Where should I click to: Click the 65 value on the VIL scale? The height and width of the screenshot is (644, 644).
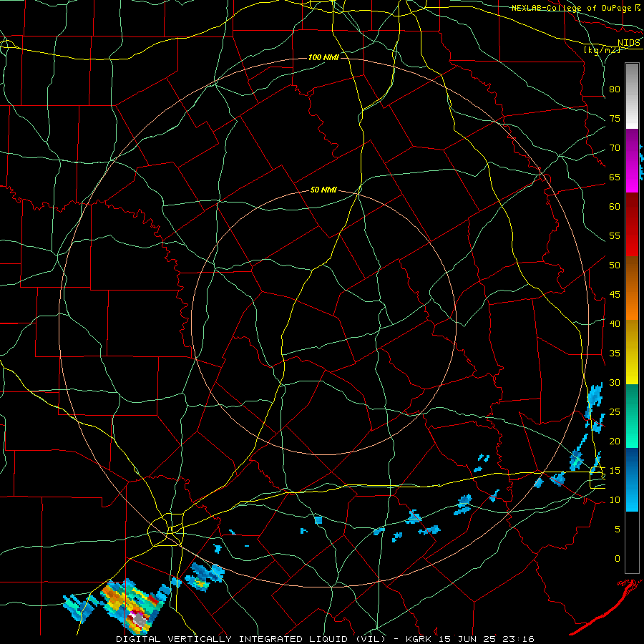(615, 177)
